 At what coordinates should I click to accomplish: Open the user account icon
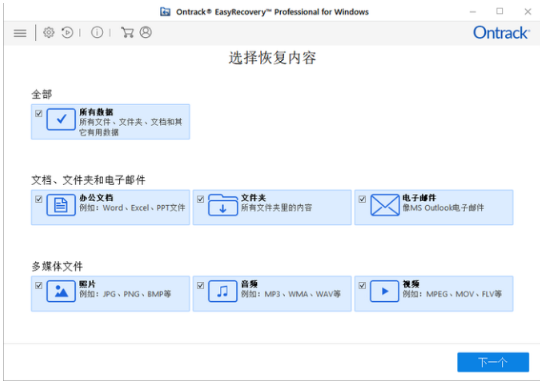(145, 32)
